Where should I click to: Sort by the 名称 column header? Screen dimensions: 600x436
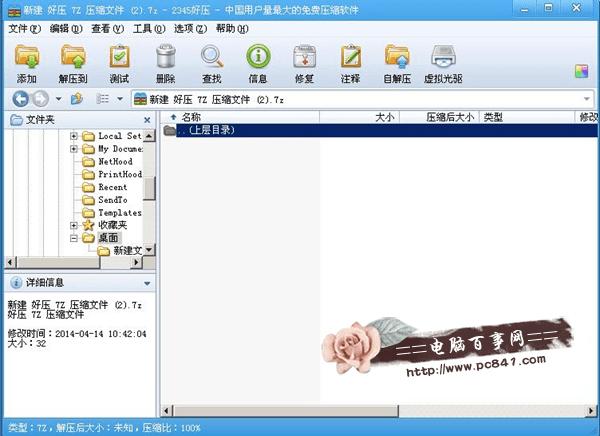click(240, 117)
